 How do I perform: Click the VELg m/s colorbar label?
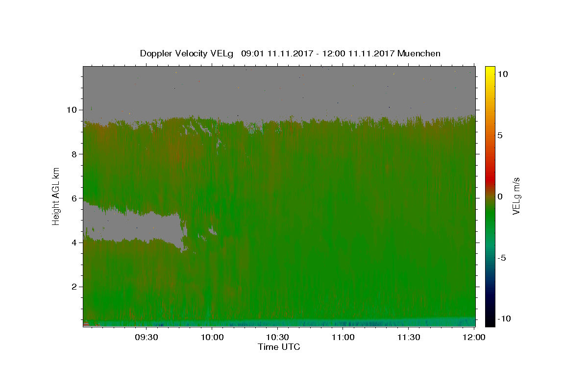(x=516, y=196)
